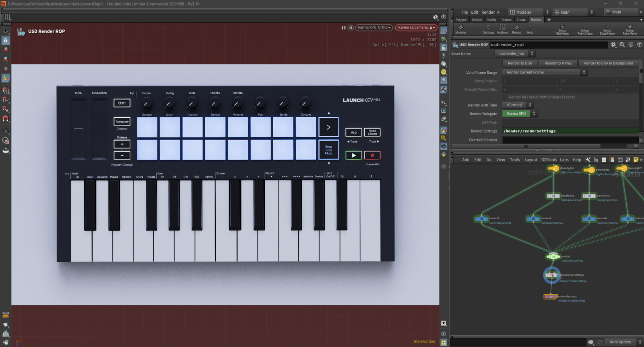
Task: Pause the Karma viewport render
Action: click(x=343, y=27)
